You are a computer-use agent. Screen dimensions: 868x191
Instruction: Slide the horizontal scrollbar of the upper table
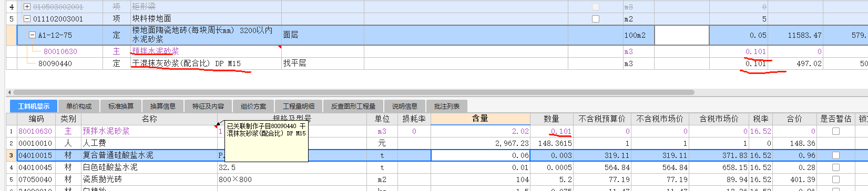coord(353,92)
